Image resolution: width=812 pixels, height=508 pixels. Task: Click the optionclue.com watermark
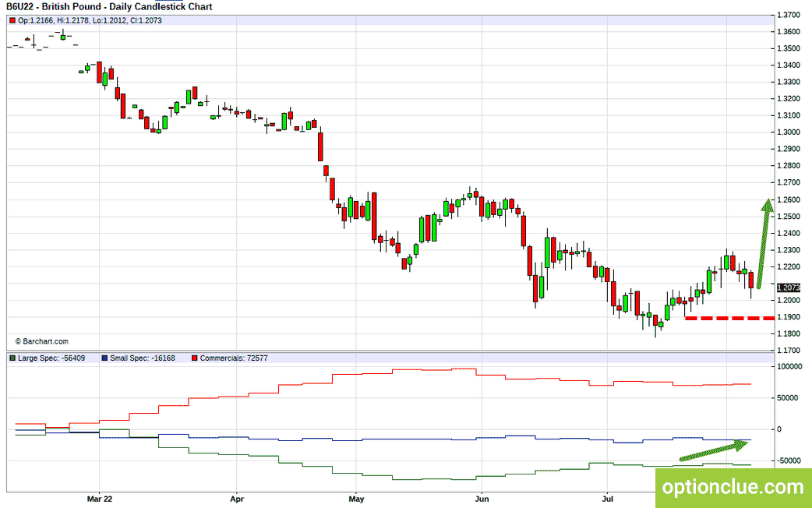pyautogui.click(x=733, y=487)
